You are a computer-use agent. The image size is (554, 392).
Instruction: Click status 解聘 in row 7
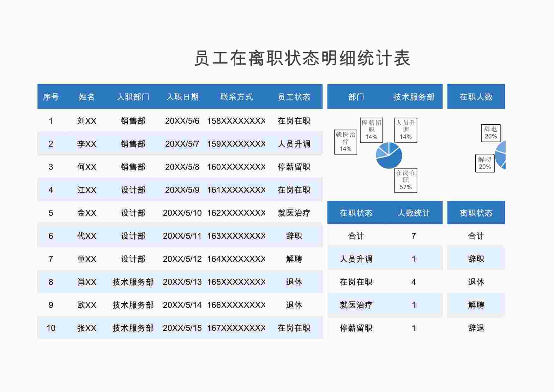click(294, 259)
